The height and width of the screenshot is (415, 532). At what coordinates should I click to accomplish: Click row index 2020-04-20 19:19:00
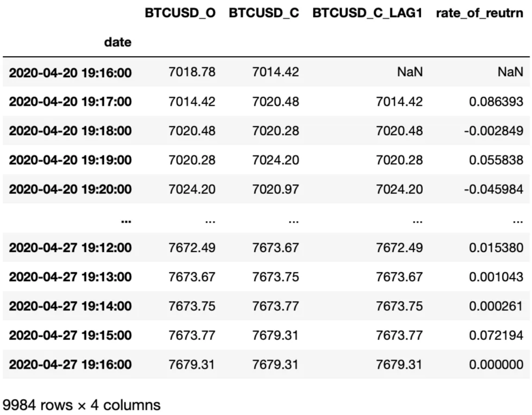coord(70,160)
